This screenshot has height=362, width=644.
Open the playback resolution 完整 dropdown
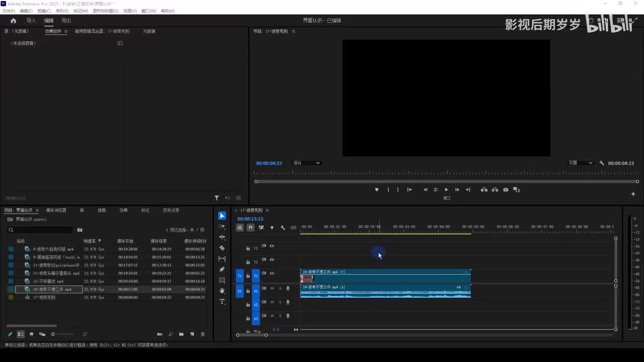pos(581,163)
